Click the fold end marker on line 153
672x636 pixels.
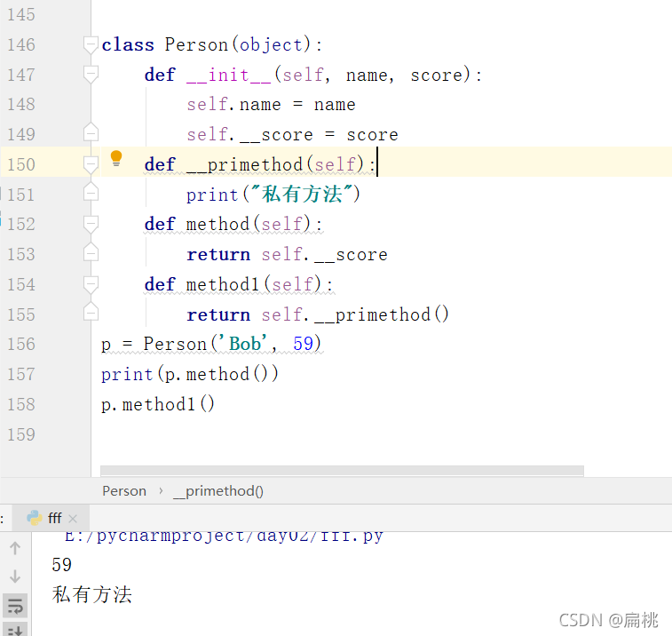(91, 251)
